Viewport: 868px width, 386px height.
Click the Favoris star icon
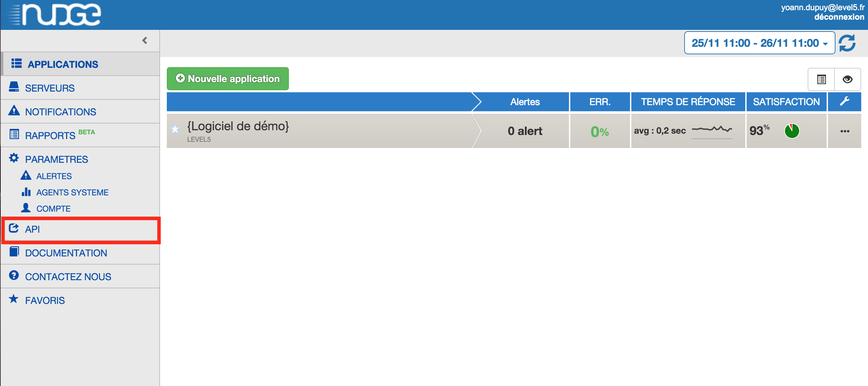(x=14, y=299)
